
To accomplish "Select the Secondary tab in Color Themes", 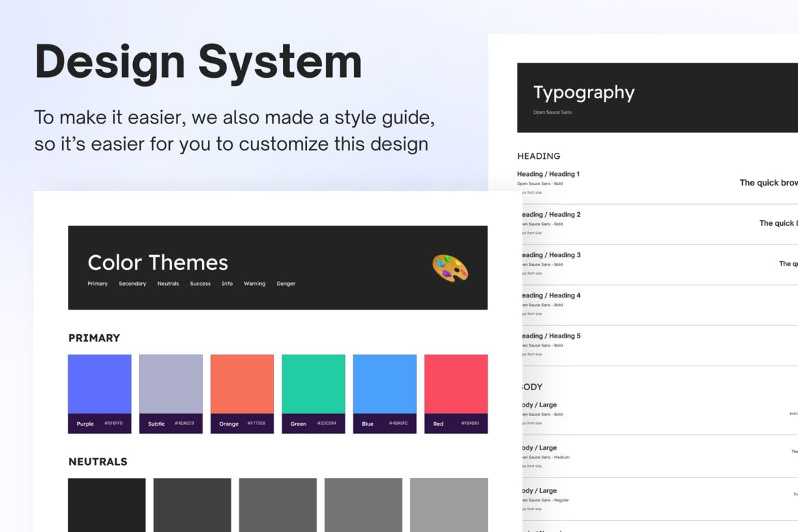I will tap(132, 284).
